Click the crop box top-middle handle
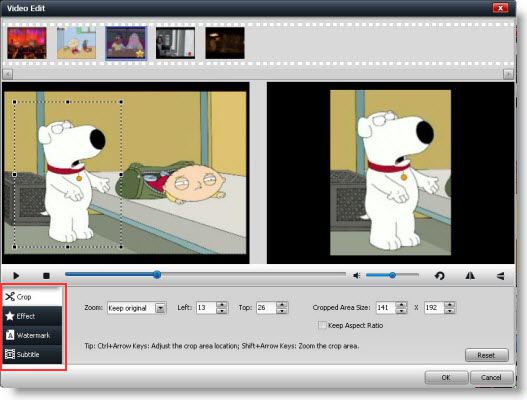Viewport: 527px width, 400px height. (68, 102)
